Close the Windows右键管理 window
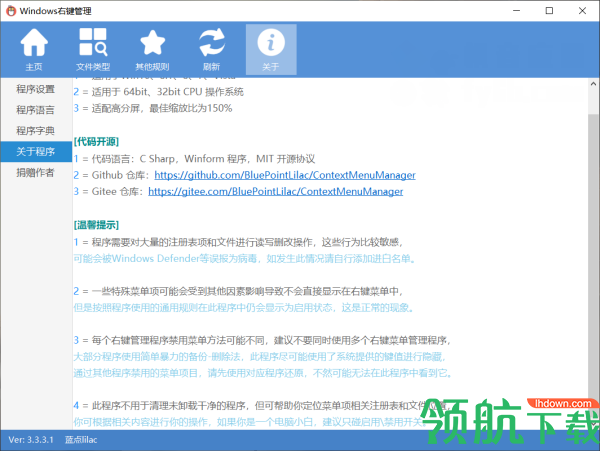The height and width of the screenshot is (451, 600). click(582, 11)
